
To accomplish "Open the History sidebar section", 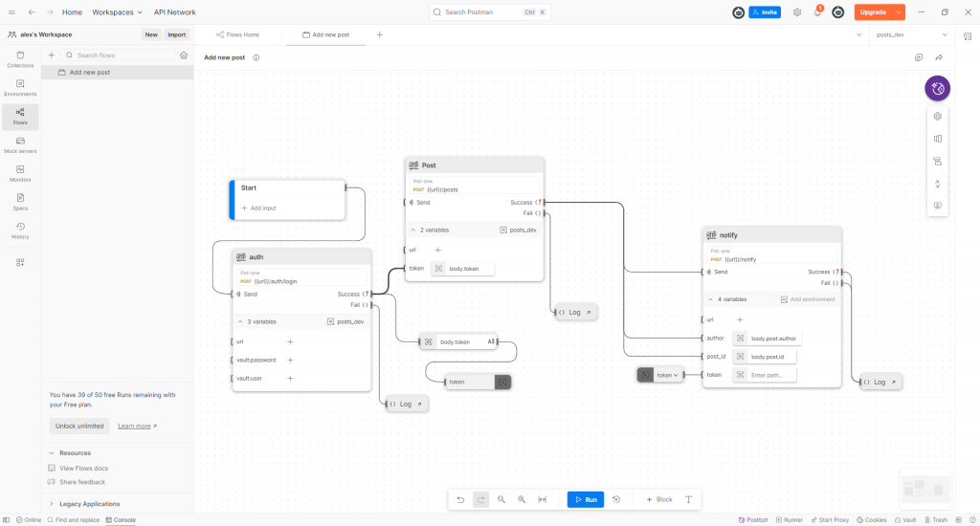I will pyautogui.click(x=20, y=231).
